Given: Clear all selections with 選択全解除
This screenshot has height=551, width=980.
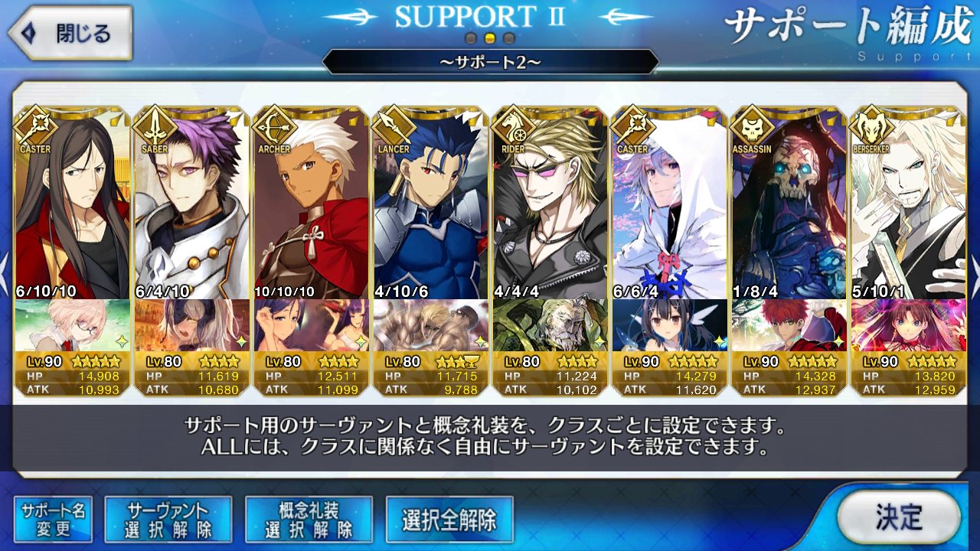Looking at the screenshot, I should 449,520.
